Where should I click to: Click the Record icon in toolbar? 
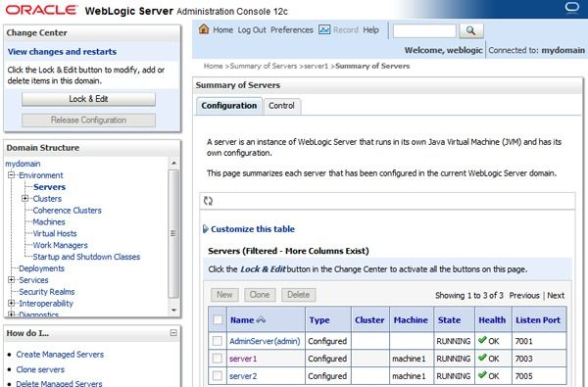pos(324,29)
